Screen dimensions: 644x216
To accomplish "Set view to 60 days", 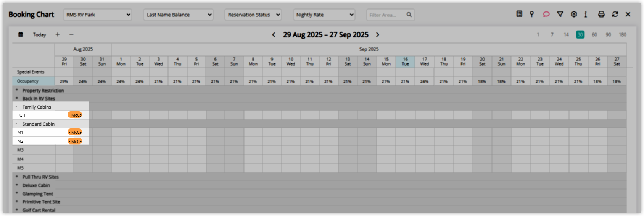I will (x=594, y=34).
